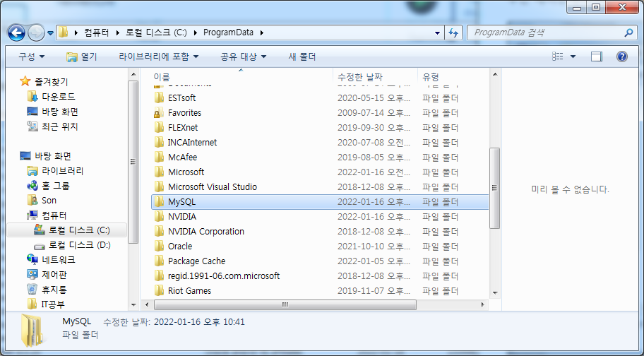Click navigation pane scroll up arrow
The image size is (644, 356).
(x=133, y=75)
